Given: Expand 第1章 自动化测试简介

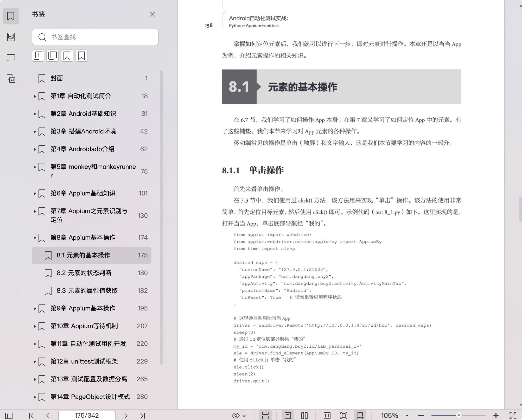Looking at the screenshot, I should [35, 96].
